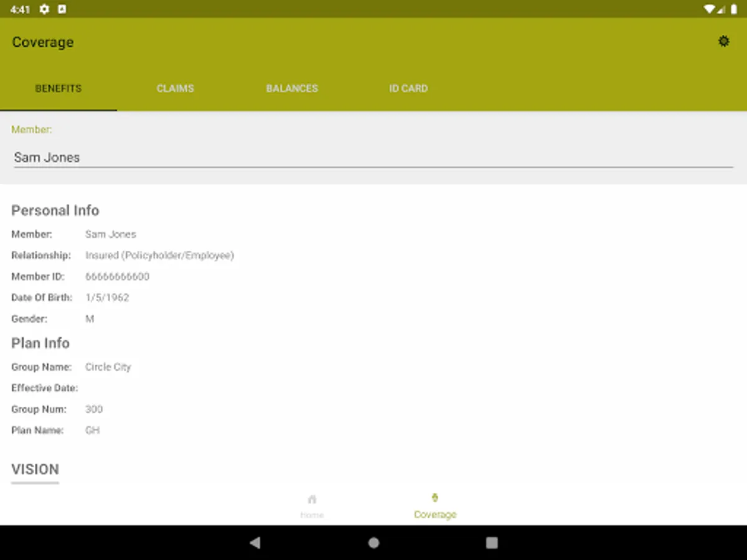This screenshot has width=747, height=560.
Task: Tap Android back navigation button
Action: pyautogui.click(x=255, y=543)
